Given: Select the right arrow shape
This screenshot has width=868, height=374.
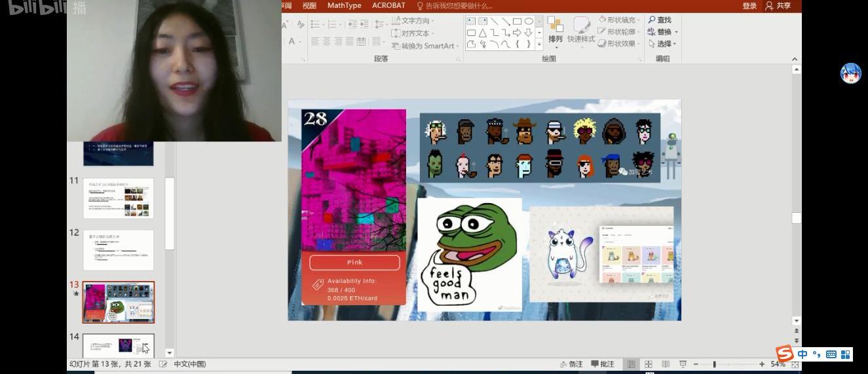Looking at the screenshot, I should pyautogui.click(x=517, y=33).
